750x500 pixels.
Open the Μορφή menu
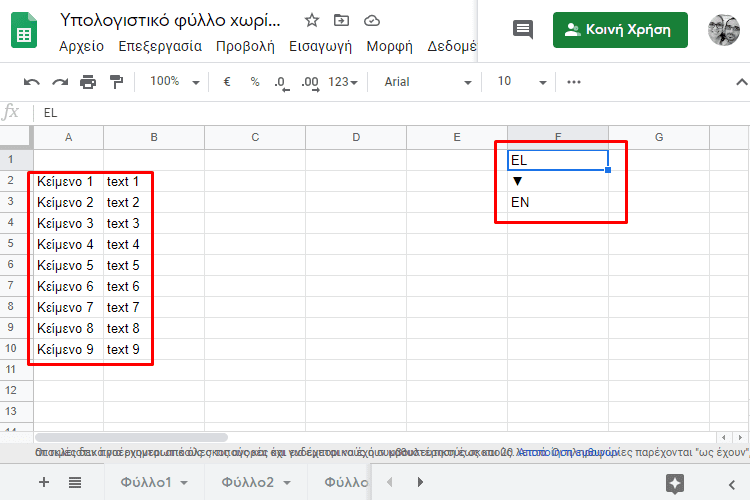pyautogui.click(x=389, y=46)
